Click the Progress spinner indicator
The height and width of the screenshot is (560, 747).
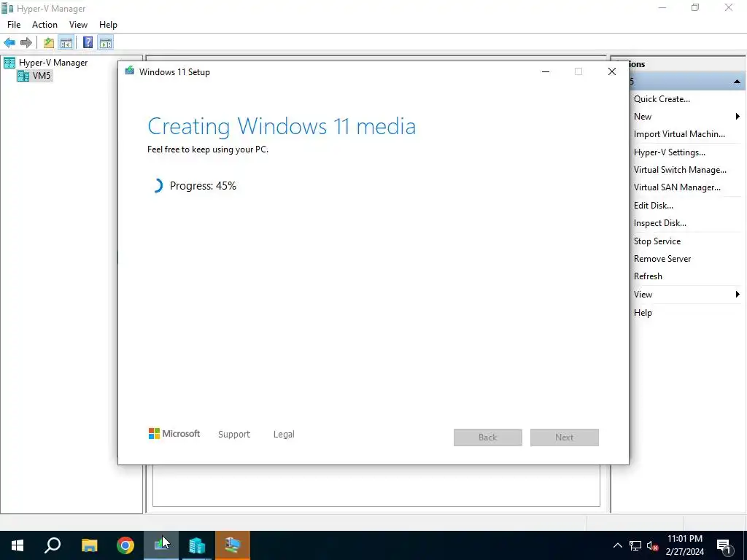[158, 186]
